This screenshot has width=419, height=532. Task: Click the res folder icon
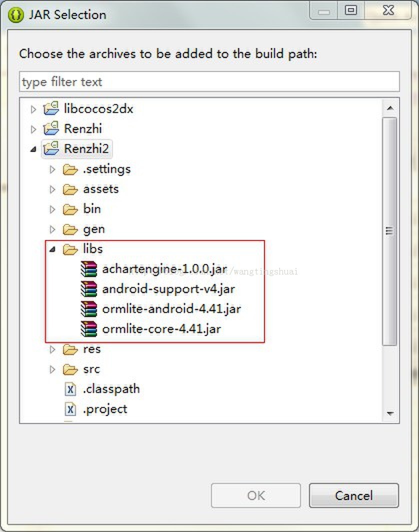tap(70, 349)
